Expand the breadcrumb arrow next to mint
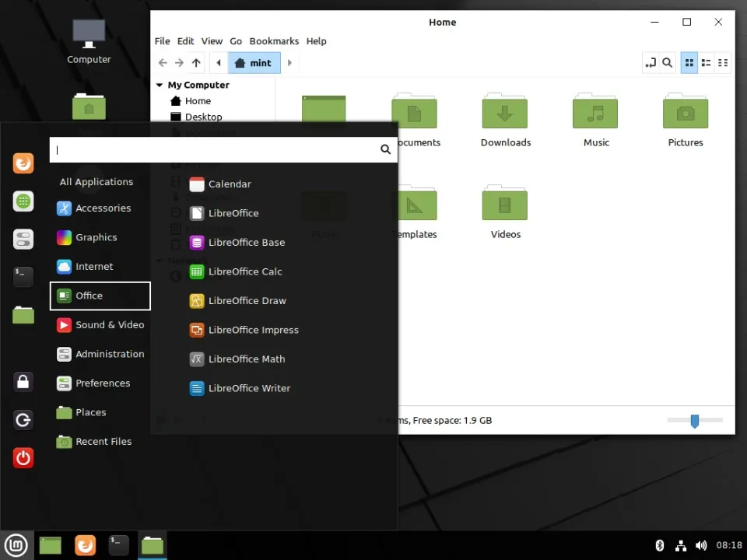Screen dimensions: 747x560 (x=289, y=62)
